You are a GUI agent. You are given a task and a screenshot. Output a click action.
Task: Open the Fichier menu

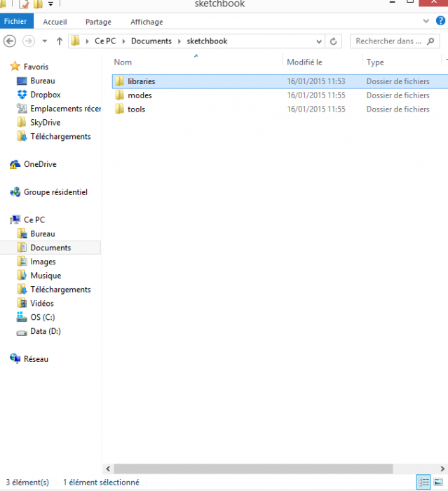pyautogui.click(x=15, y=22)
